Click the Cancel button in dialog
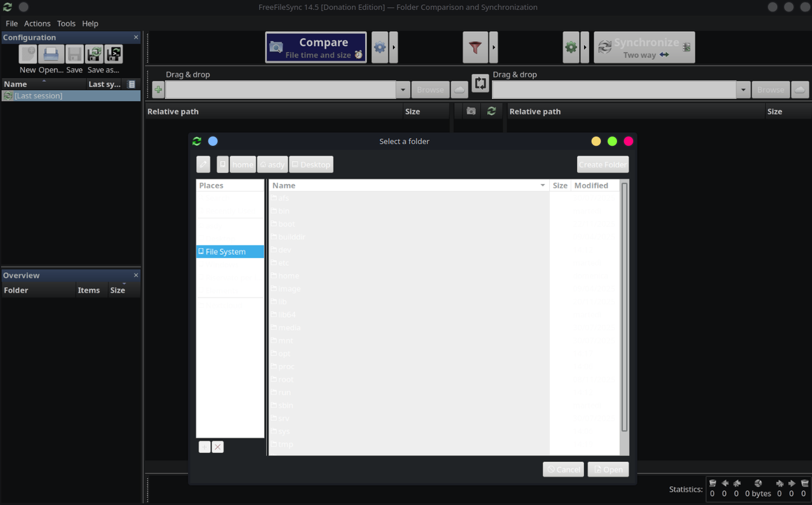 tap(563, 469)
